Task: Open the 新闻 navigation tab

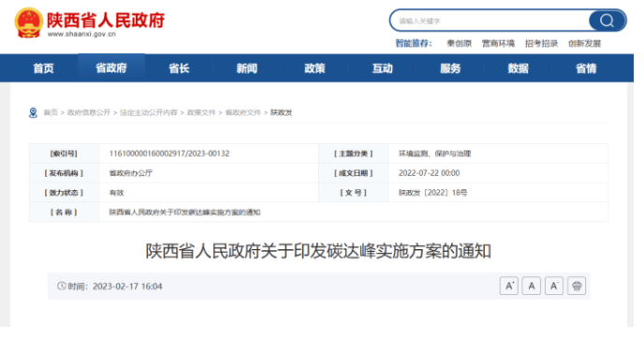Action: (x=247, y=68)
